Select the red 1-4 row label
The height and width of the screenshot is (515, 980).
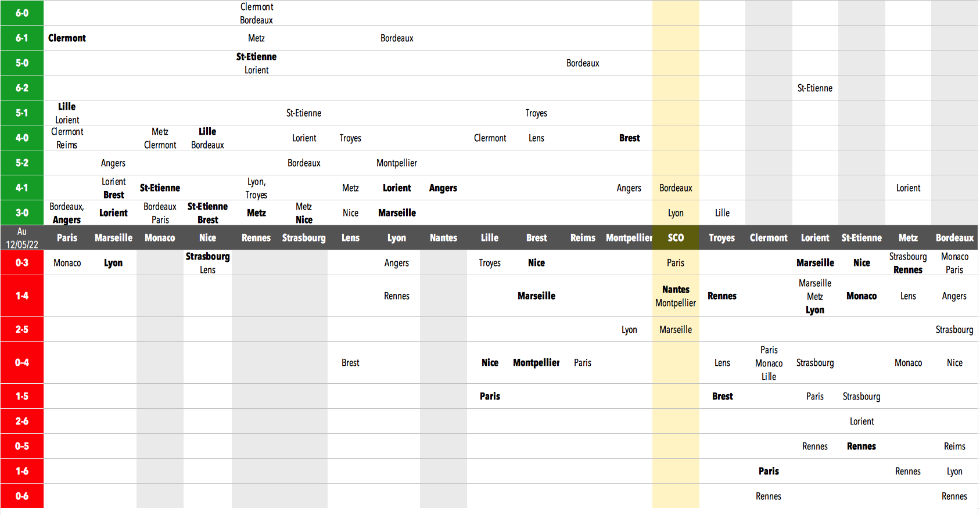[22, 296]
